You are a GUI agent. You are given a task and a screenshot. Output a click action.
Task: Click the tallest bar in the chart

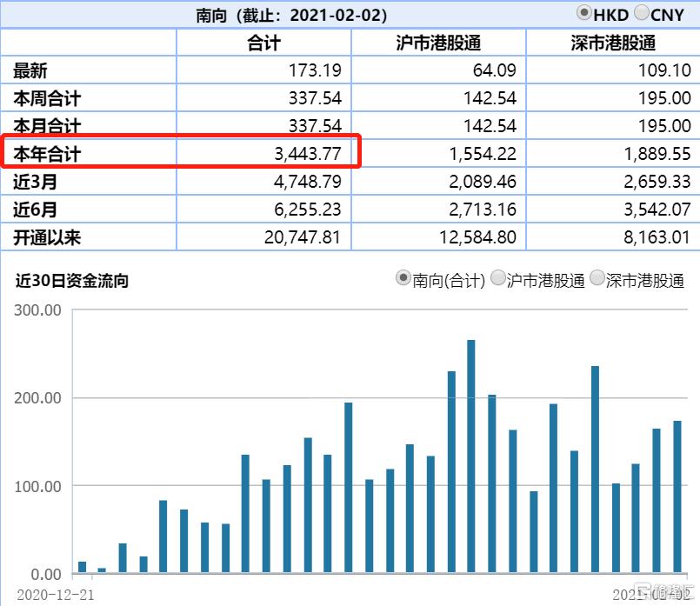(471, 456)
